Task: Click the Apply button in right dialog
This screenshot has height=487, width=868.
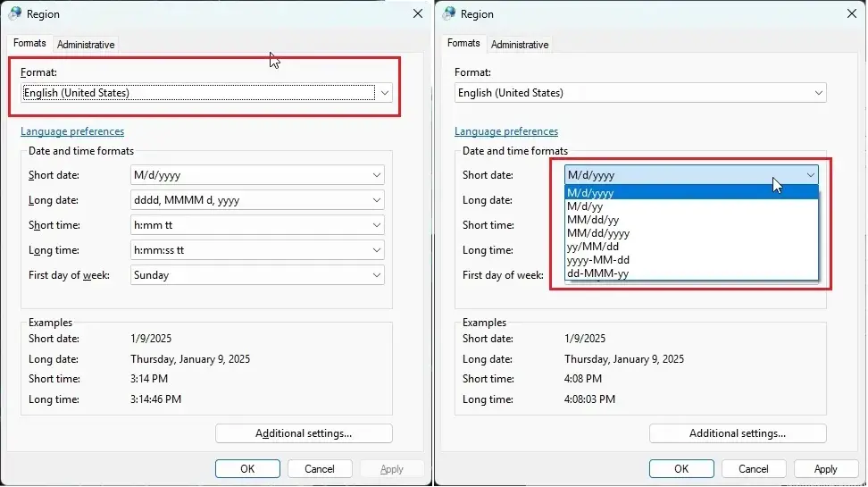Action: coord(825,469)
